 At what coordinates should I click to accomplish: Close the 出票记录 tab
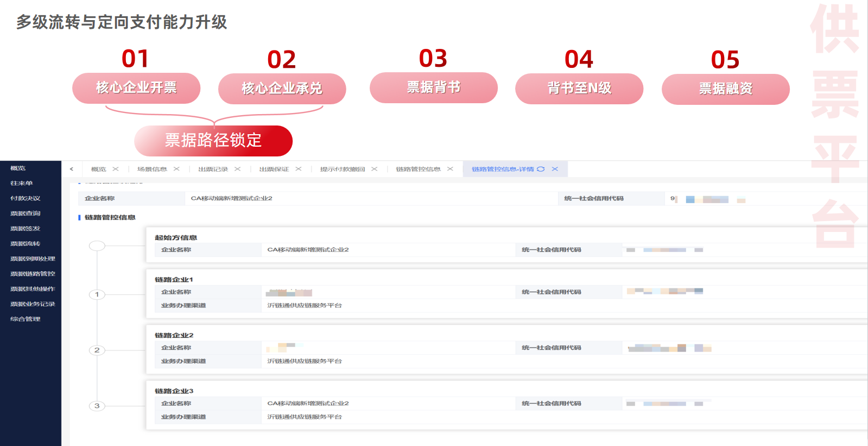click(237, 169)
